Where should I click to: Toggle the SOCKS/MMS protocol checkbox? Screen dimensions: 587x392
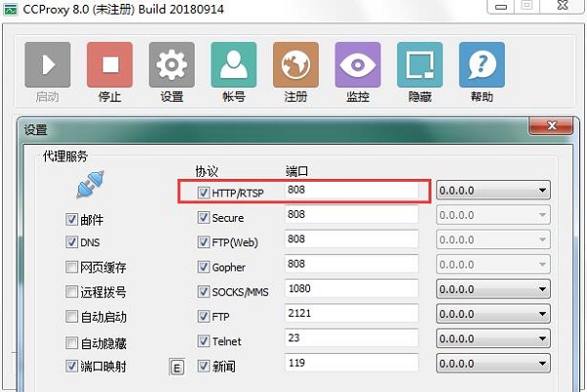pos(203,291)
